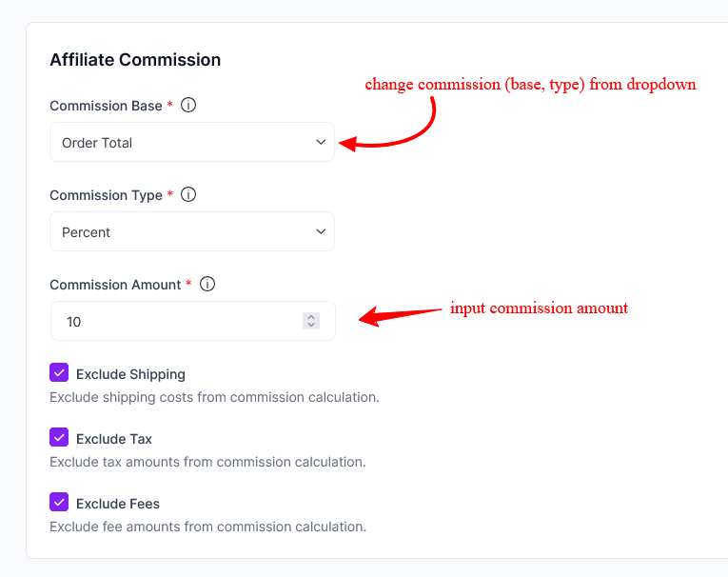Increase commission amount with the up arrow
The height and width of the screenshot is (577, 728).
pyautogui.click(x=311, y=317)
